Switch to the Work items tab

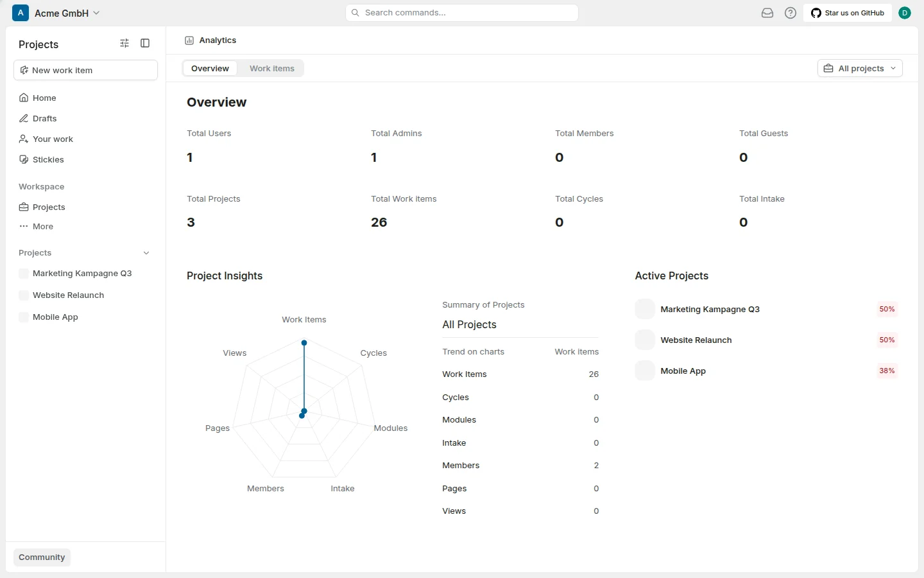coord(272,68)
